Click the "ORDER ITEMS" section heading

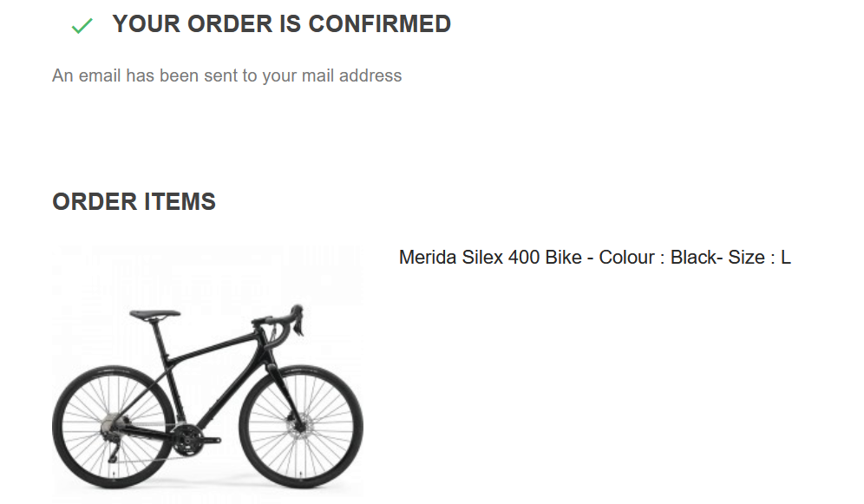tap(134, 202)
